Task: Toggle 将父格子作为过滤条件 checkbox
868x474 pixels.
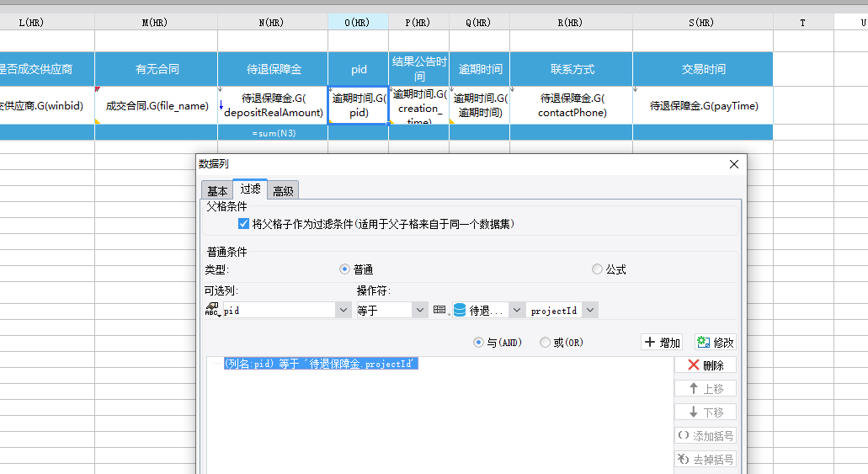Action: (x=244, y=224)
